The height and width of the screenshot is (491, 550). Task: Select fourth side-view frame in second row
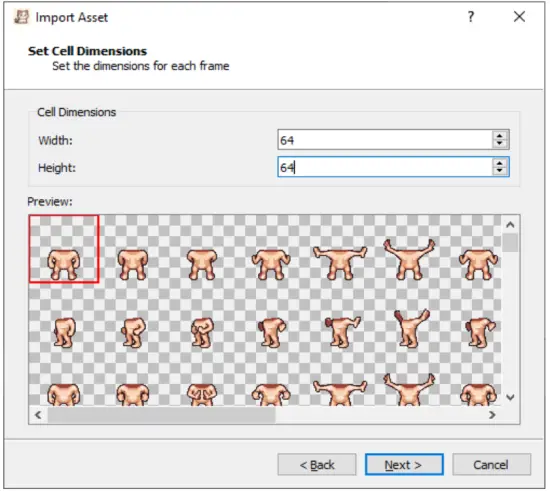click(x=271, y=332)
